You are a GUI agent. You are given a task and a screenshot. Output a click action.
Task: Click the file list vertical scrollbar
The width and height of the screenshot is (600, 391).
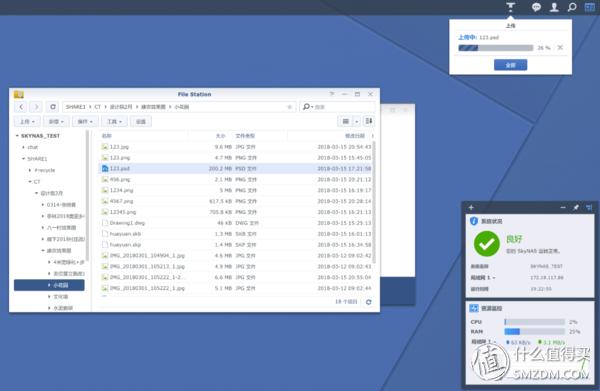point(374,203)
